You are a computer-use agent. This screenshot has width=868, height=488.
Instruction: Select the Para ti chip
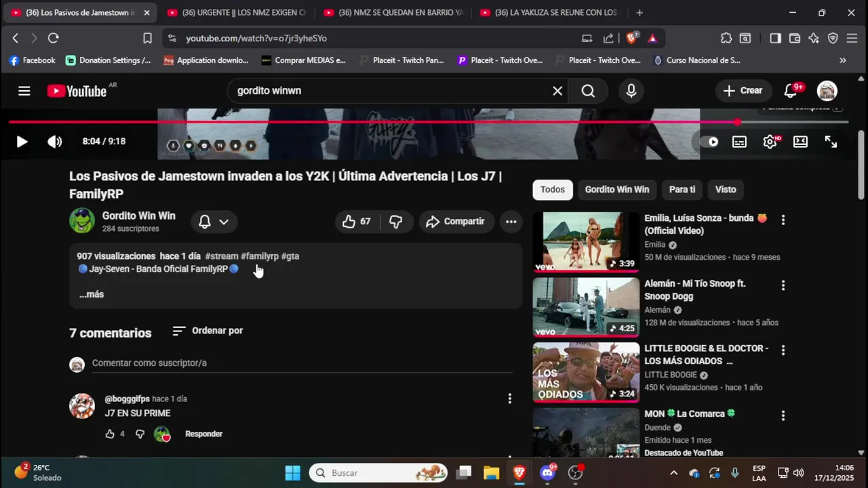click(x=682, y=190)
